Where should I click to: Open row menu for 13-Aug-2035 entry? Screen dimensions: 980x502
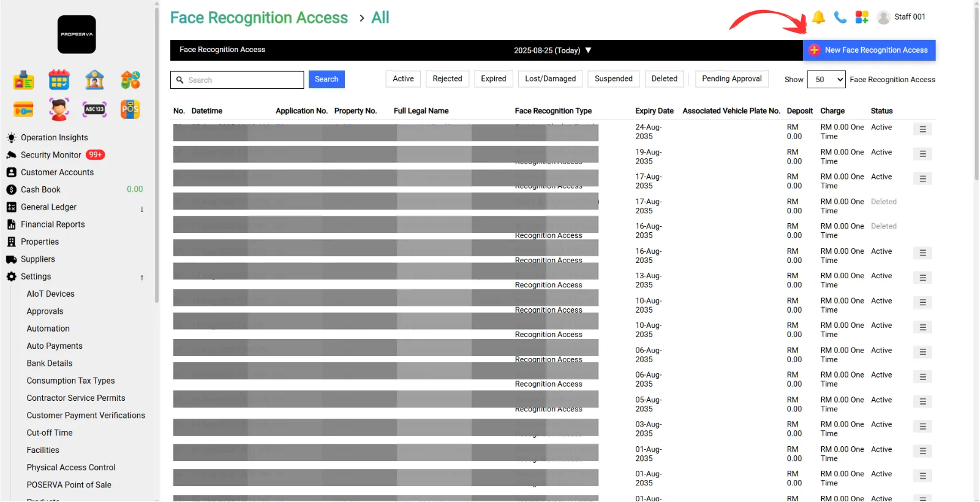(922, 278)
